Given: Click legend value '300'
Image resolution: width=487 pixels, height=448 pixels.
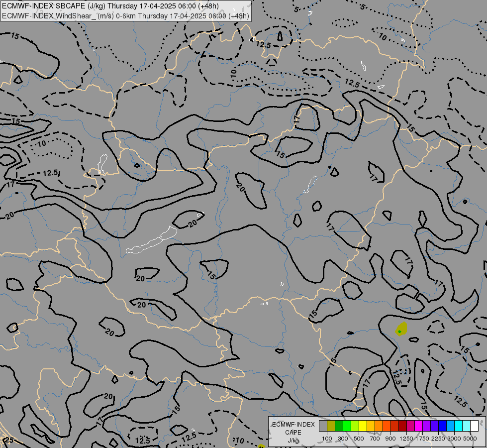Looking at the screenshot, I should pos(343,439).
